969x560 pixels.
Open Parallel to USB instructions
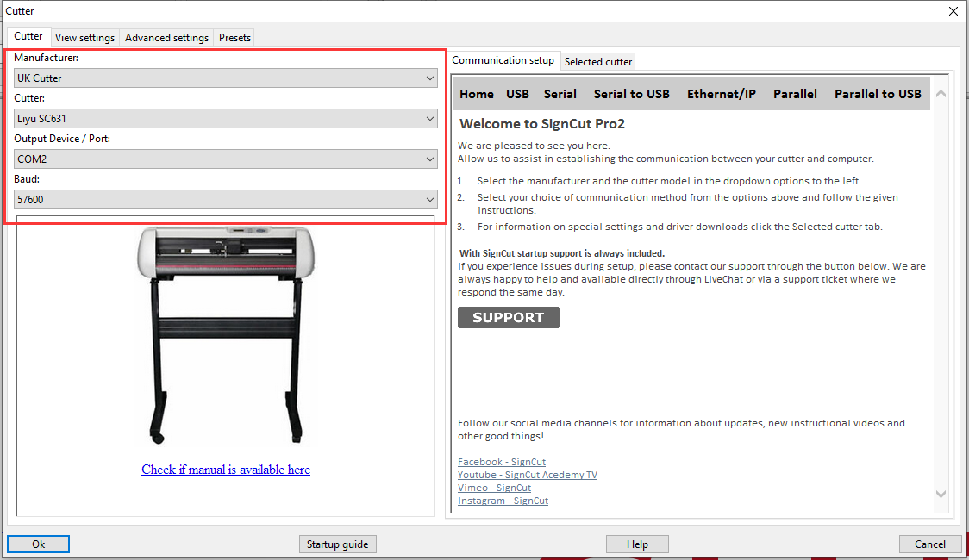(878, 94)
